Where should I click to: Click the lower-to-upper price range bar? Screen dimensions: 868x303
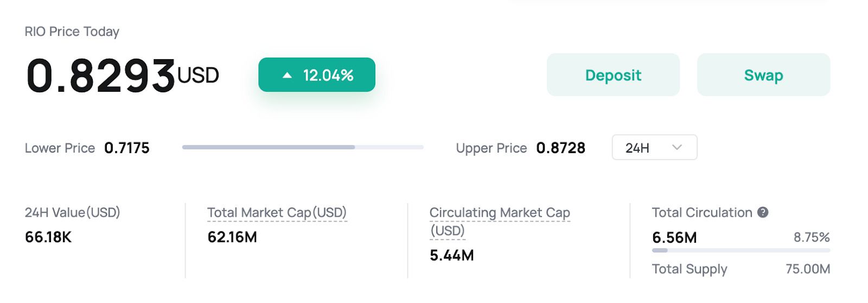click(x=303, y=147)
